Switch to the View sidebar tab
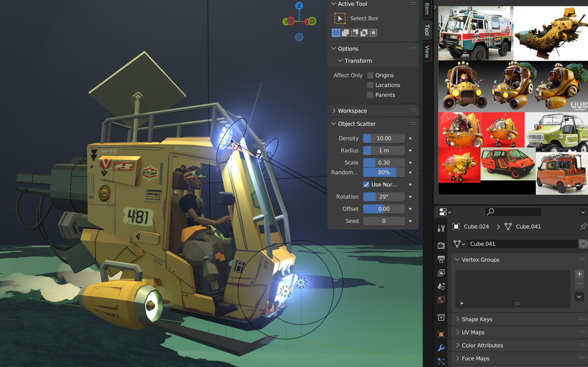This screenshot has height=367, width=588. (427, 51)
